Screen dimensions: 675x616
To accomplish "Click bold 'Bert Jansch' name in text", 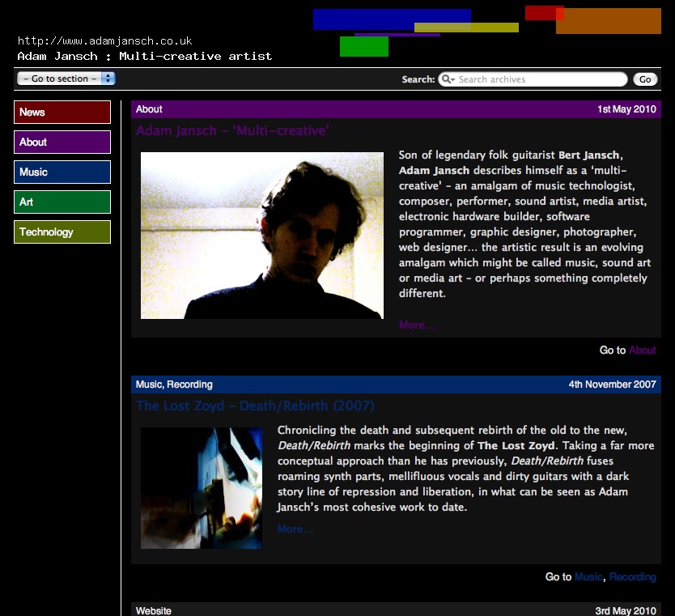I will [588, 155].
